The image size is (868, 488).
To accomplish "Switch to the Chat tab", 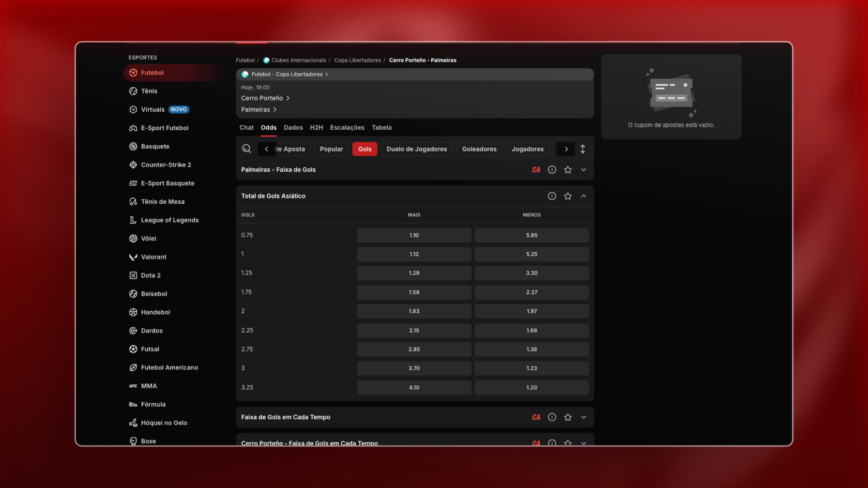I will 246,128.
